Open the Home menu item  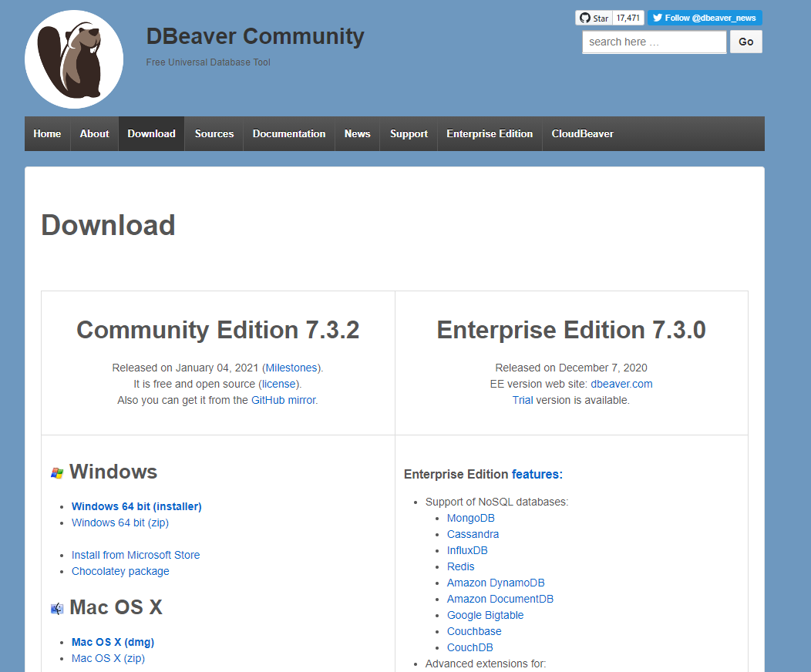[x=47, y=134]
